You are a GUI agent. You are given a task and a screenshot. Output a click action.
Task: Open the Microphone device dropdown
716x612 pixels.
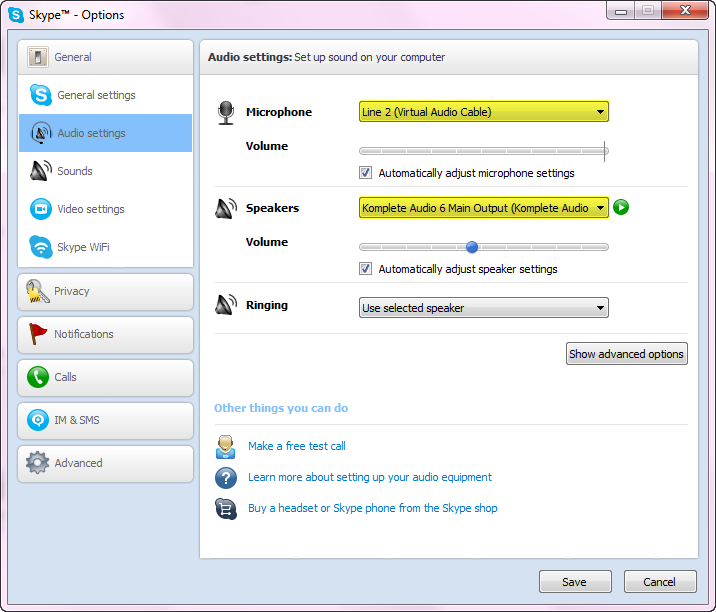coord(484,112)
